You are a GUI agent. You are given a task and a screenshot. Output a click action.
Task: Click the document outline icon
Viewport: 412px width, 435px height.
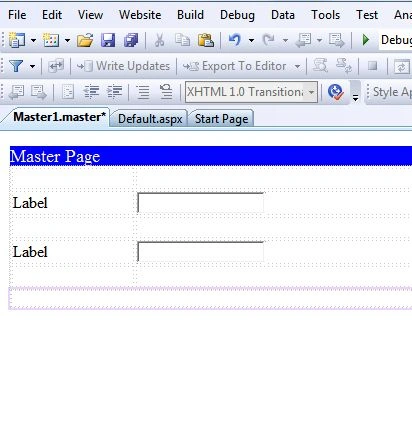(68, 92)
